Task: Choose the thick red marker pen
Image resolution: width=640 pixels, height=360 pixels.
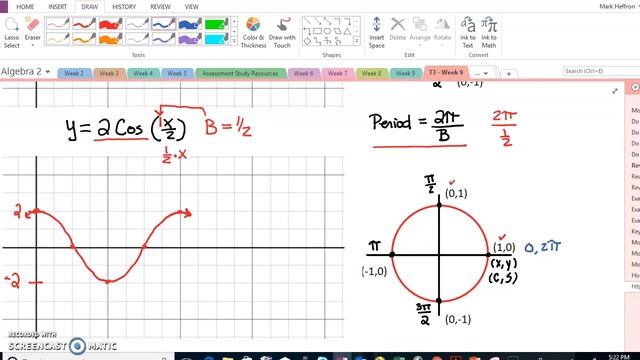Action: [111, 24]
